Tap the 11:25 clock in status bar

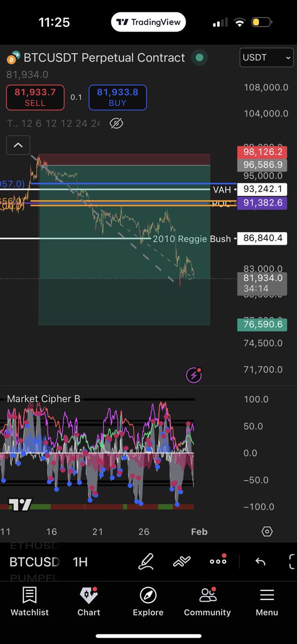(x=54, y=23)
